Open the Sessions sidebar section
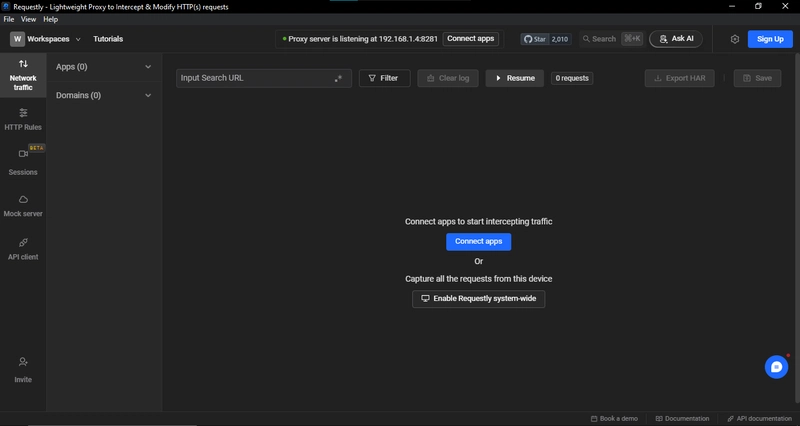Image resolution: width=800 pixels, height=426 pixels. coord(23,162)
